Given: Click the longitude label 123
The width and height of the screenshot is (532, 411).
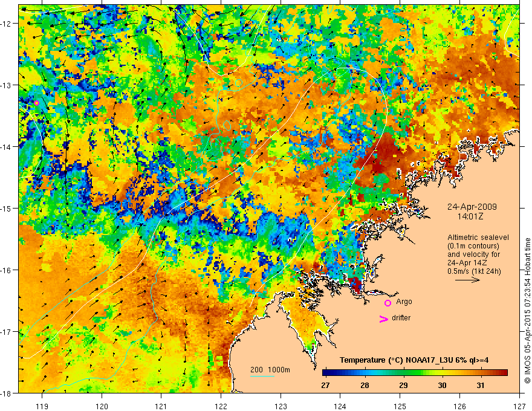Looking at the screenshot, I should (281, 406).
